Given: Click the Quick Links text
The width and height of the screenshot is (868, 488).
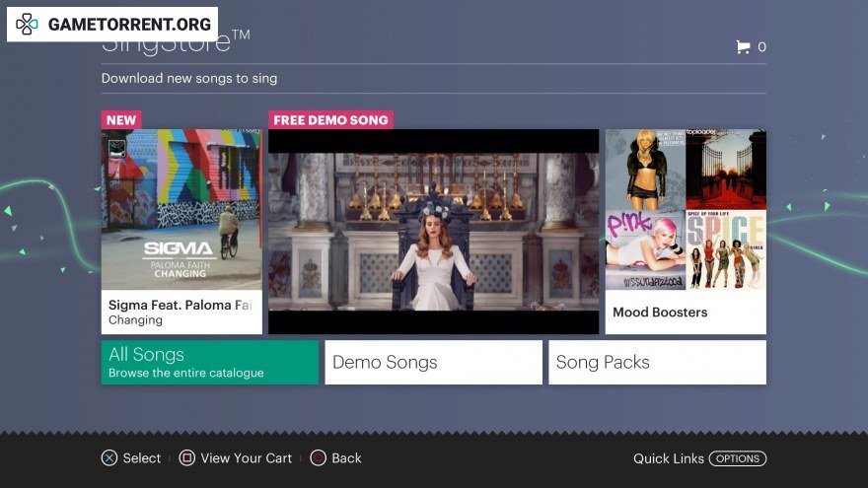Looking at the screenshot, I should click(668, 458).
